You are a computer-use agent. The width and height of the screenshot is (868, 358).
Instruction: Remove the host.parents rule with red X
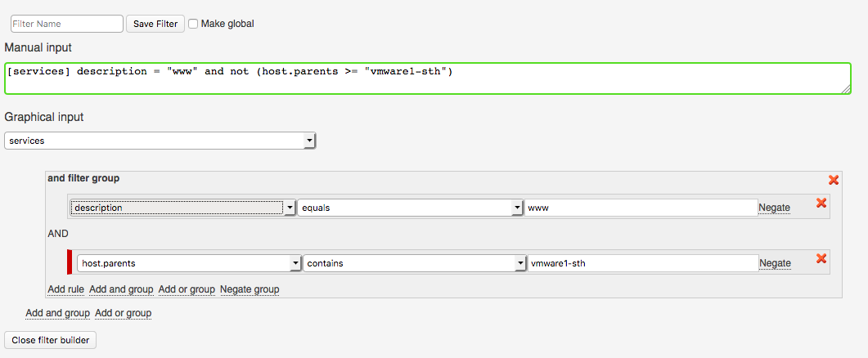tap(821, 259)
